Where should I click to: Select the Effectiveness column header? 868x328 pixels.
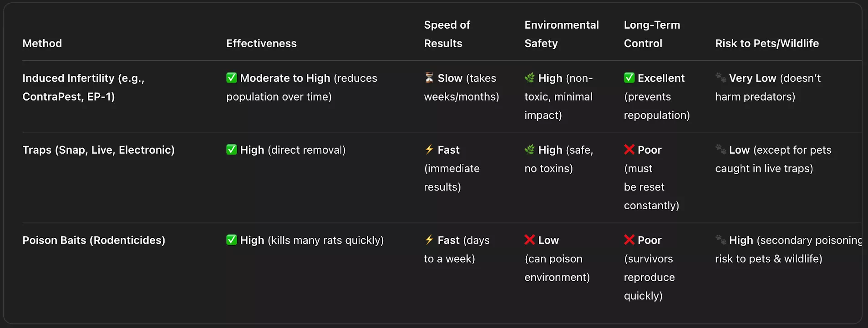tap(261, 43)
